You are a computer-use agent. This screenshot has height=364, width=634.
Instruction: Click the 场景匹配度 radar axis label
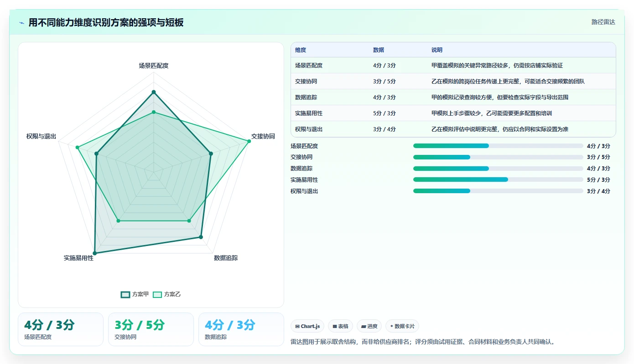pyautogui.click(x=154, y=66)
